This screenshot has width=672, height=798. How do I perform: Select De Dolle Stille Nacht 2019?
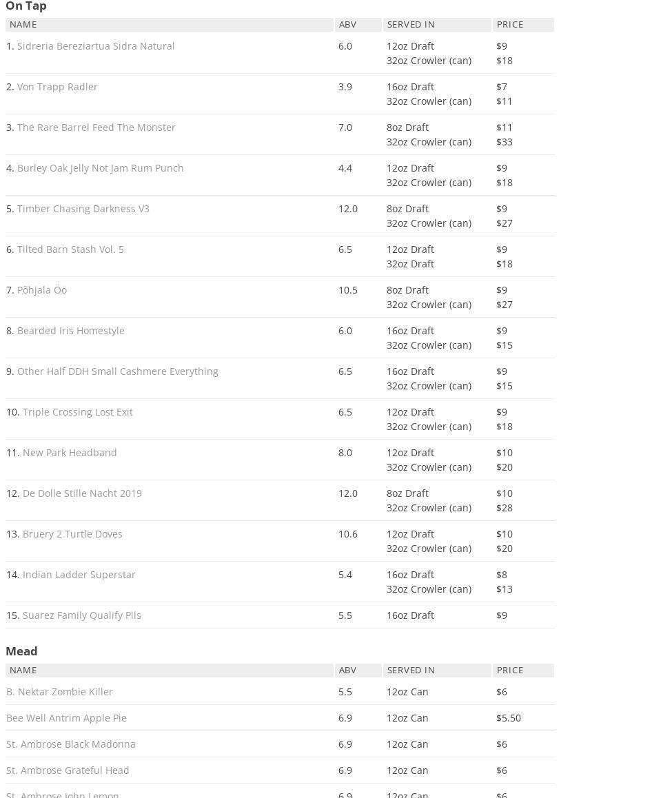point(82,493)
